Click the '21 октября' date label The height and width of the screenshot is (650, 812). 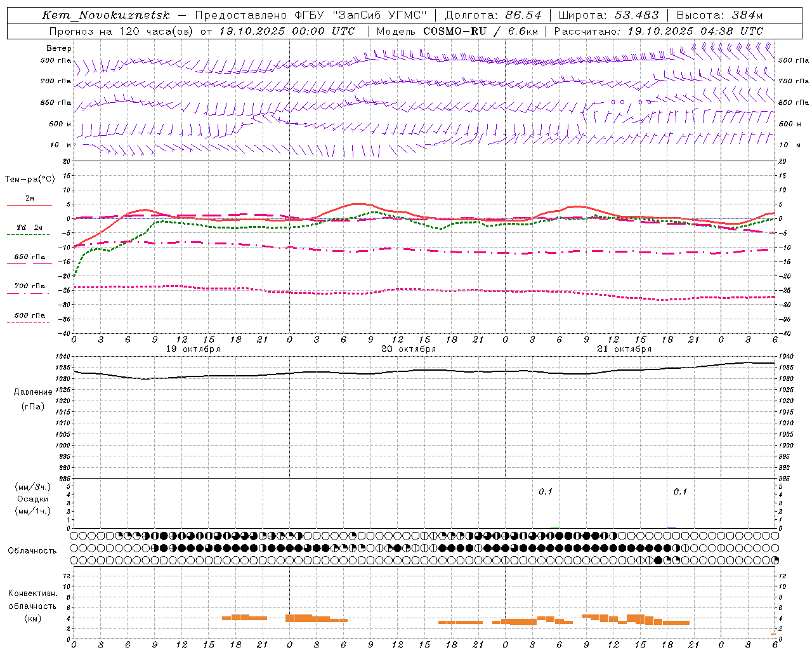pyautogui.click(x=624, y=349)
